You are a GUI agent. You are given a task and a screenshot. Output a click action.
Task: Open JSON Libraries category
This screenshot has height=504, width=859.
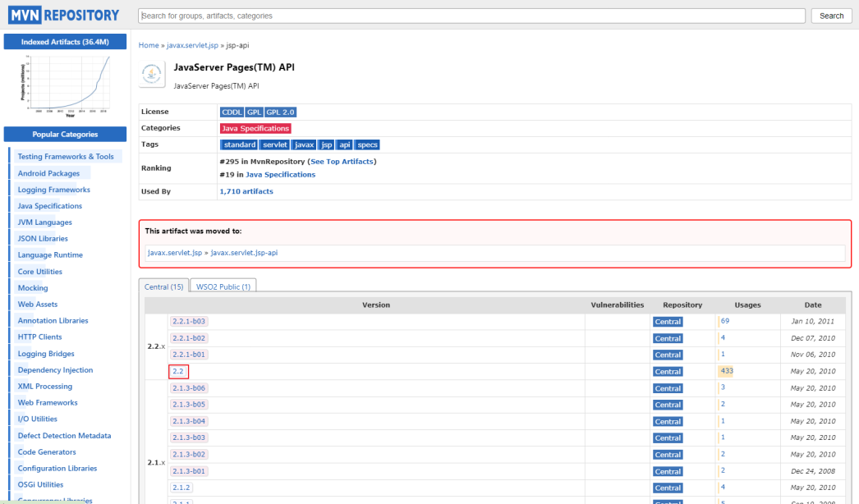pos(43,239)
